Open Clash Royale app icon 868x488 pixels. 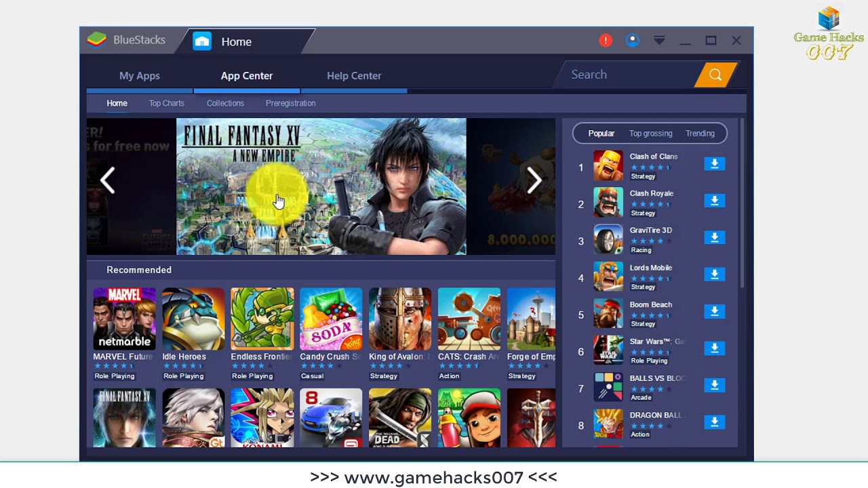point(608,203)
